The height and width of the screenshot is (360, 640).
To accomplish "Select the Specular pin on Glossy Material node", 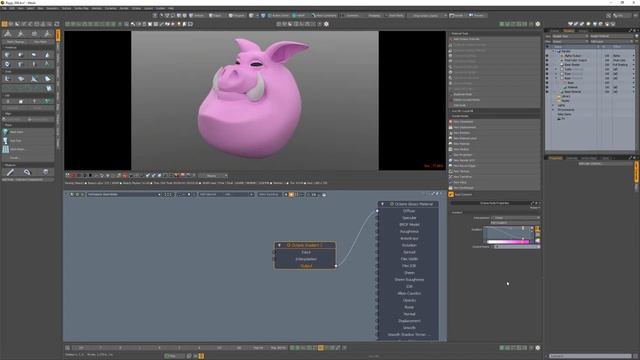I will (x=409, y=218).
